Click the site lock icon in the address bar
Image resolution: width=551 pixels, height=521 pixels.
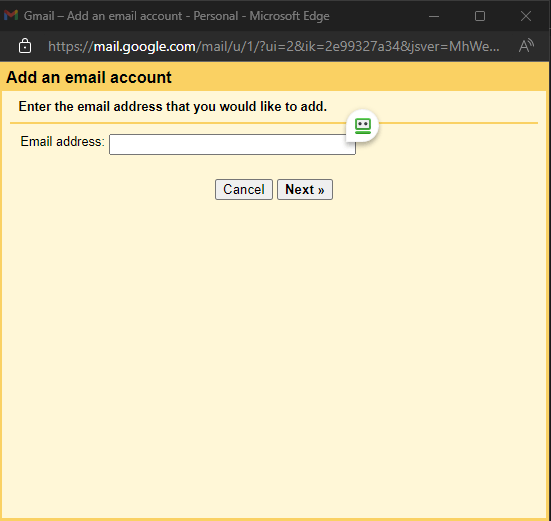(x=25, y=46)
